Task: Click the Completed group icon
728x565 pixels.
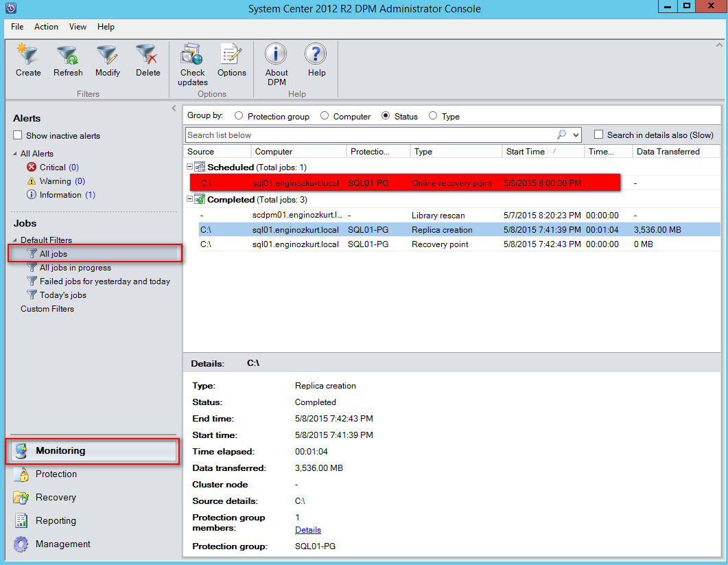Action: pos(200,199)
